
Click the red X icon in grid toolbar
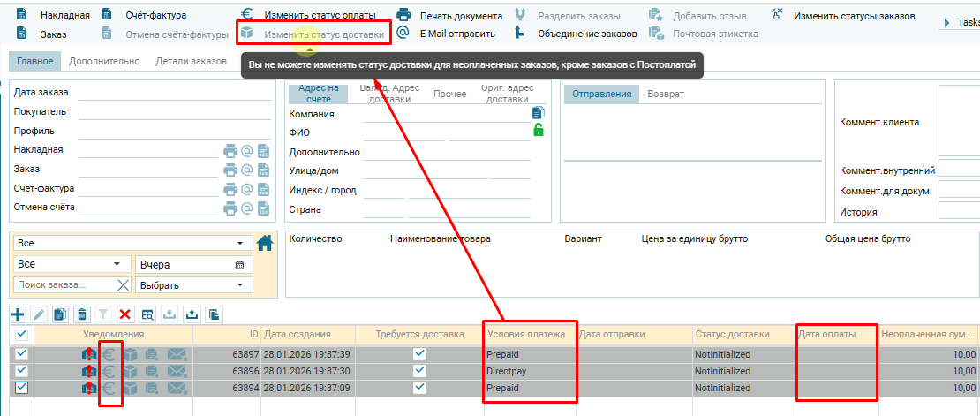[125, 314]
